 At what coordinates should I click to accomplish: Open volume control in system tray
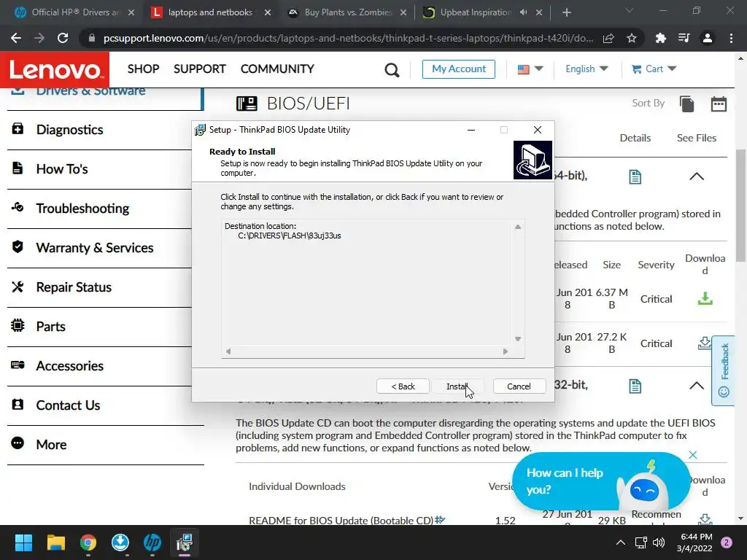pos(659,542)
